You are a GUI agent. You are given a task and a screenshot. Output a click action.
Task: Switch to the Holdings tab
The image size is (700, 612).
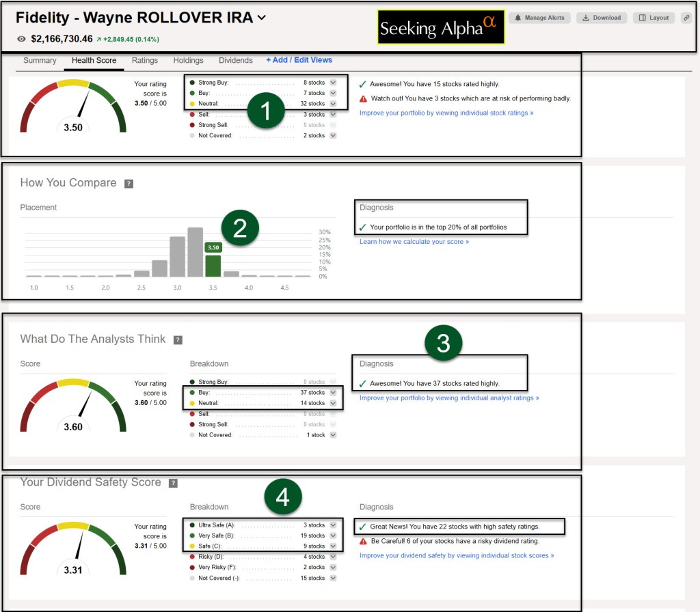[x=188, y=61]
